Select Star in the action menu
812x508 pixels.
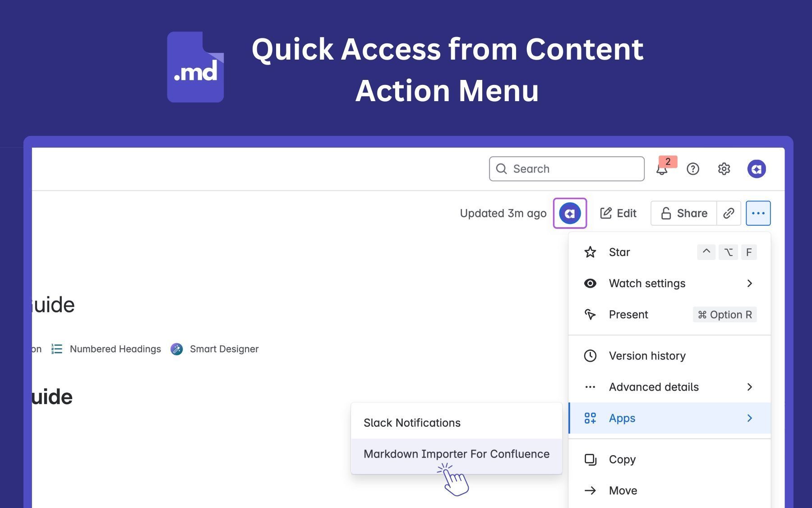coord(669,252)
